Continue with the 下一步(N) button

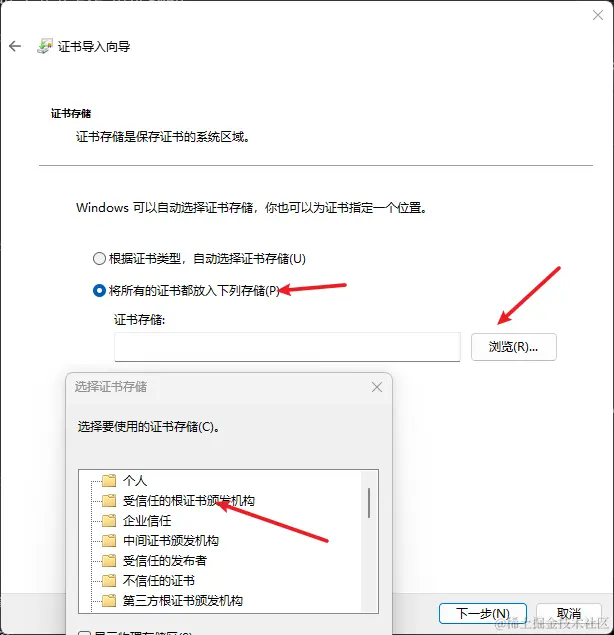pos(483,614)
